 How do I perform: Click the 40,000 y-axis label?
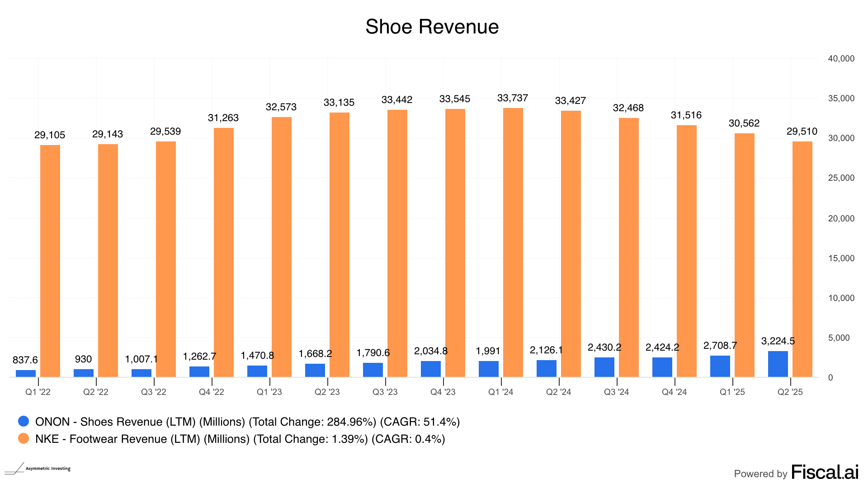click(x=841, y=58)
